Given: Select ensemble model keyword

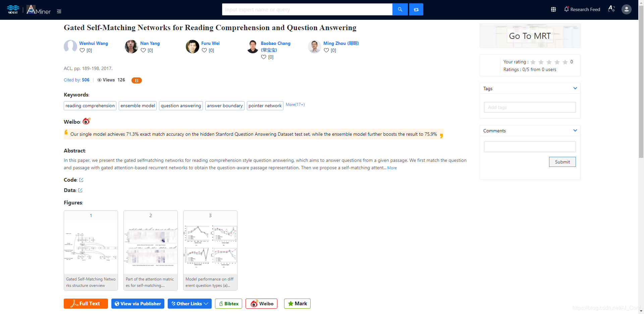Looking at the screenshot, I should pyautogui.click(x=138, y=106).
